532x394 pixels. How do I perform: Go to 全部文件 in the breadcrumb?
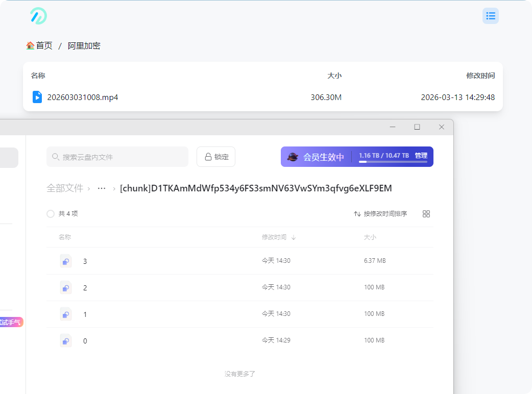point(65,188)
